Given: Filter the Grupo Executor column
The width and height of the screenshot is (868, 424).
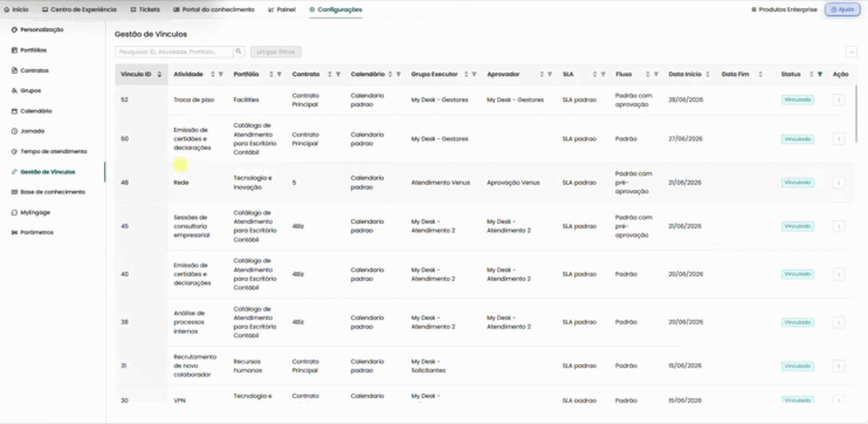Looking at the screenshot, I should click(474, 74).
